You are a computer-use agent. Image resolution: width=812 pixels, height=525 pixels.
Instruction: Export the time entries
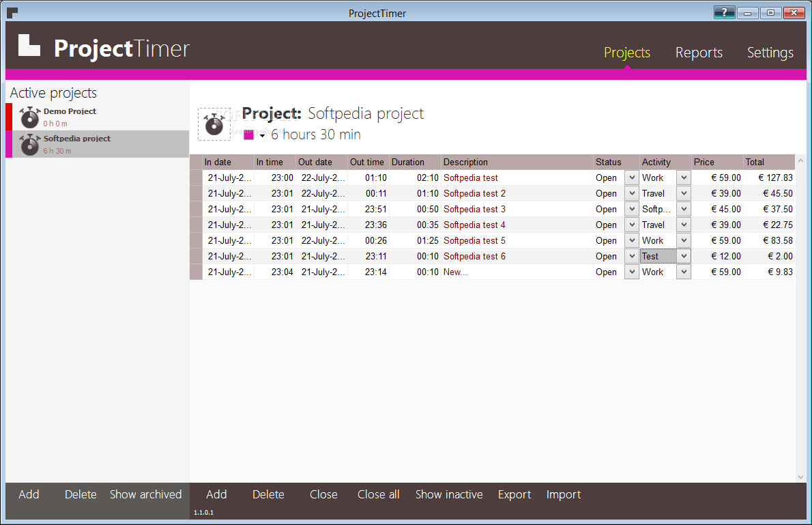(x=514, y=494)
